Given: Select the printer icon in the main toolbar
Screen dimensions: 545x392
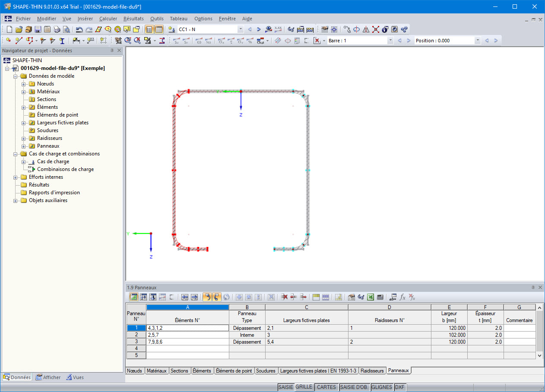Looking at the screenshot, I should 57,29.
